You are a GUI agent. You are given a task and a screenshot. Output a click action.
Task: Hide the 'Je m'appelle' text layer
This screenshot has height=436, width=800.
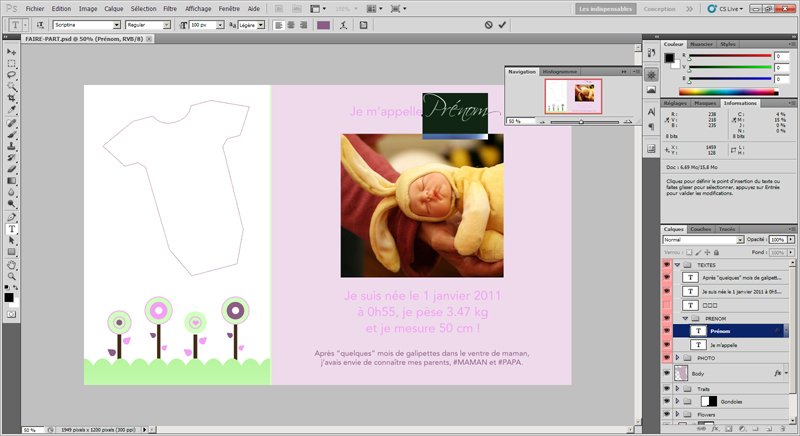[667, 343]
